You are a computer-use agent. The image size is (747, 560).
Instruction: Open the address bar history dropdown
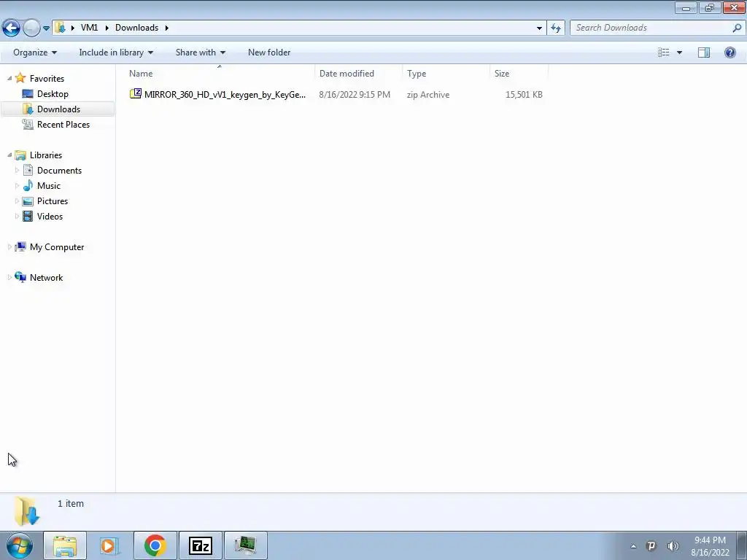[539, 28]
